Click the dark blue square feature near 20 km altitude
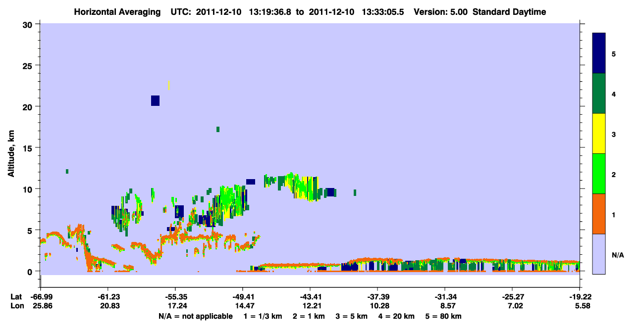This screenshot has width=644, height=330. pos(155,100)
